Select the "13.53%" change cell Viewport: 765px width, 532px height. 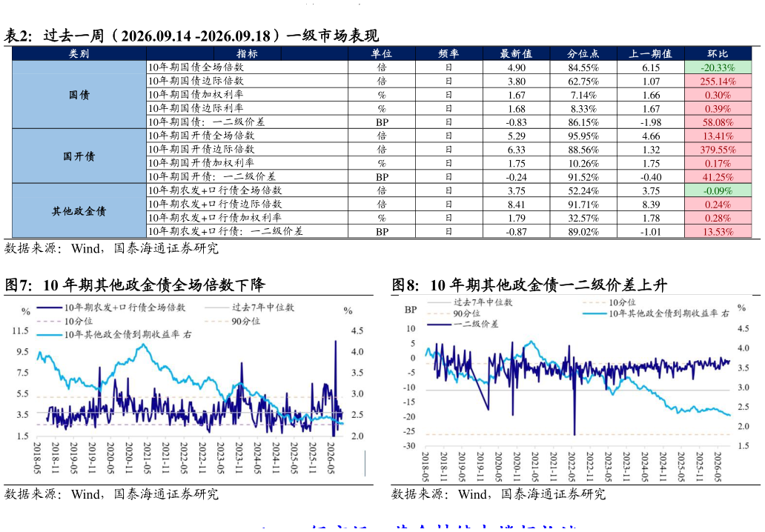[x=718, y=231]
